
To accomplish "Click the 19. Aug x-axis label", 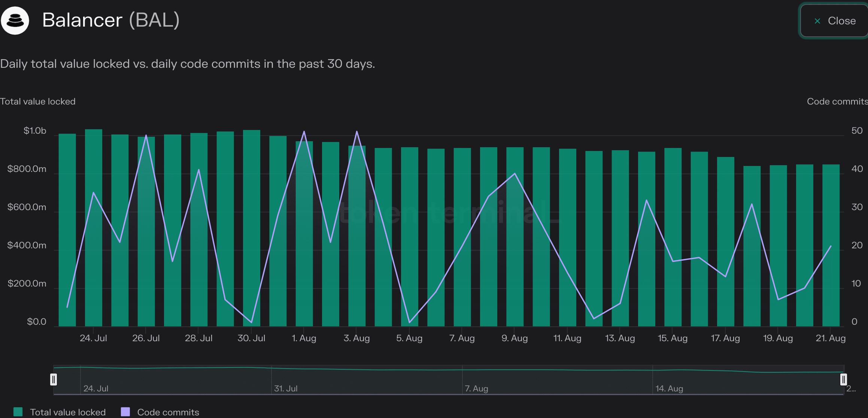I will pos(778,338).
